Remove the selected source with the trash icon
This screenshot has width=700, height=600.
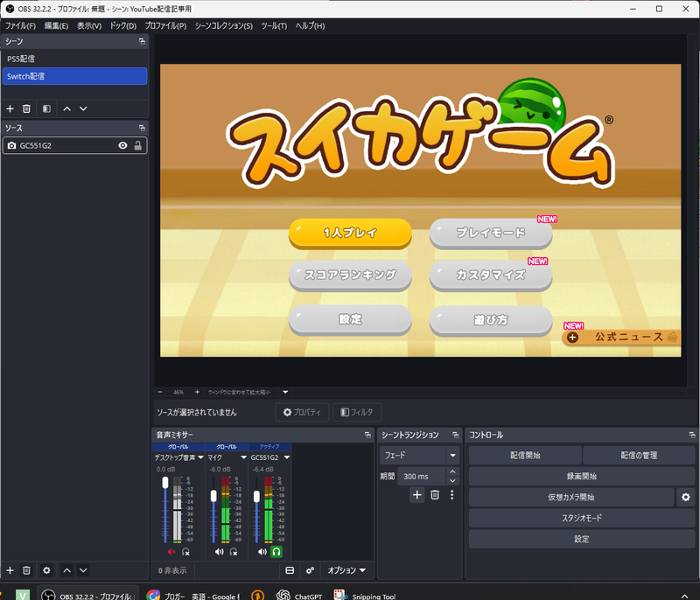(x=26, y=570)
